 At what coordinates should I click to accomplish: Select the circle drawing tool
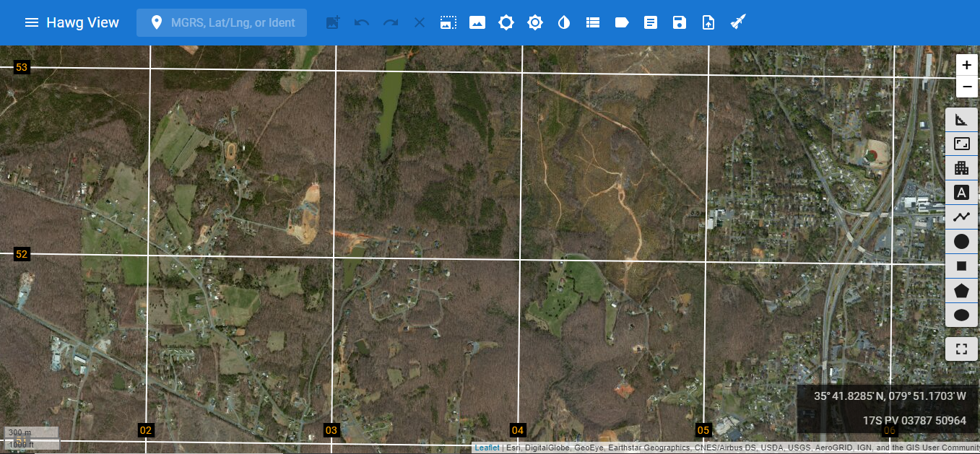(x=961, y=241)
